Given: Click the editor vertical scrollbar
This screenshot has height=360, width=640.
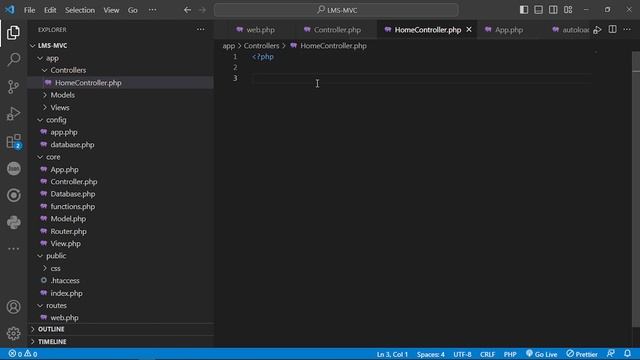Looking at the screenshot, I should [636, 190].
